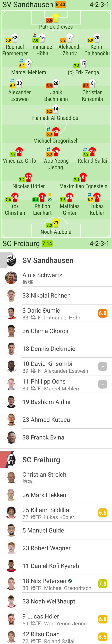Open the SV Sandhausen club crest
Image resolution: width=112 pixels, height=644 pixels.
point(11,260)
